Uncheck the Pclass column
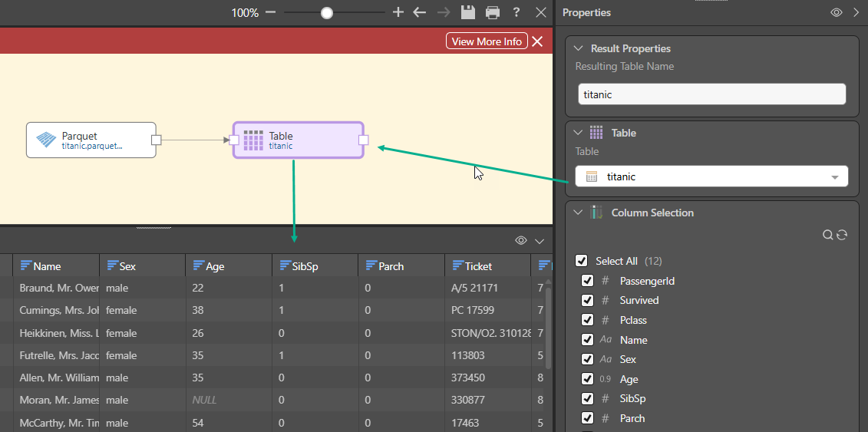This screenshot has height=432, width=868. click(587, 320)
